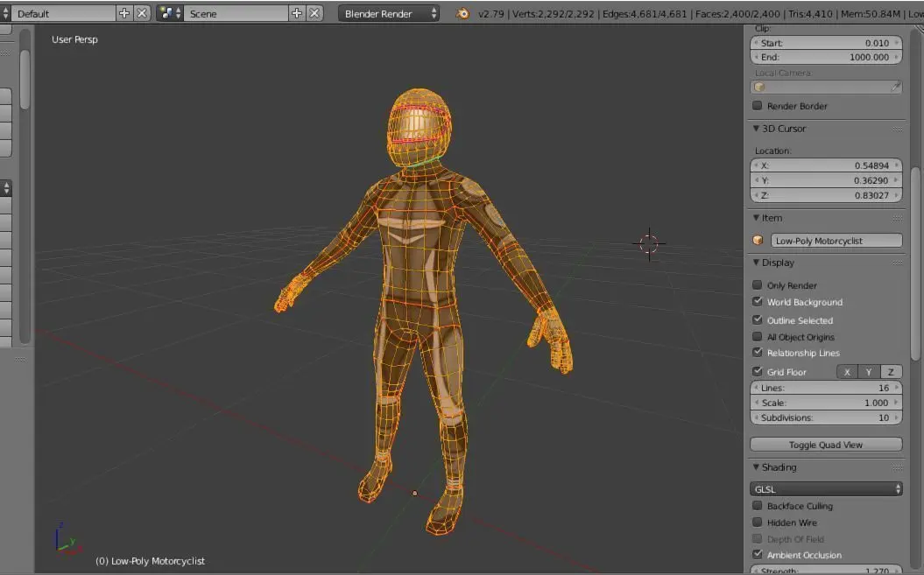Viewport: 924px width, 575px height.
Task: Click the Blender logo icon in info header
Action: coord(463,13)
